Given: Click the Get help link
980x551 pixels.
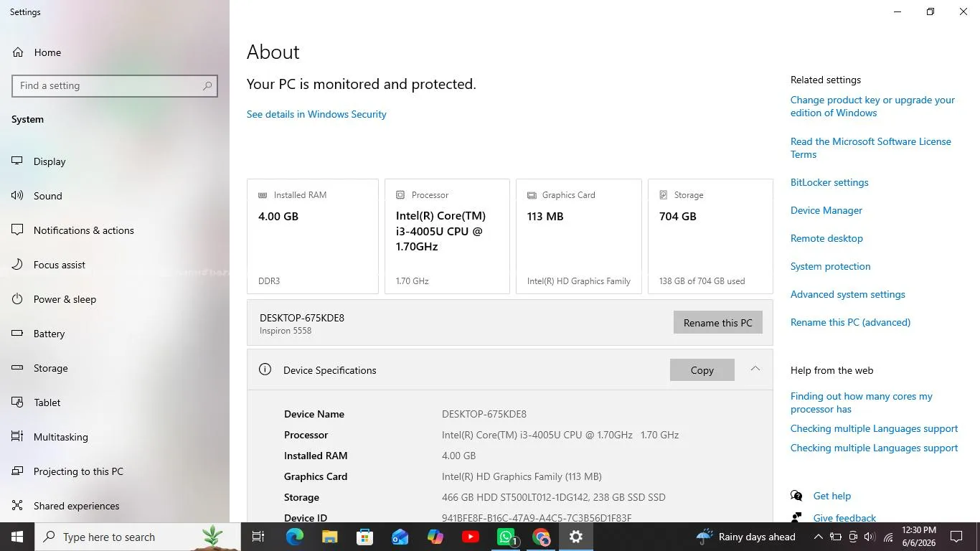Looking at the screenshot, I should click(x=831, y=496).
